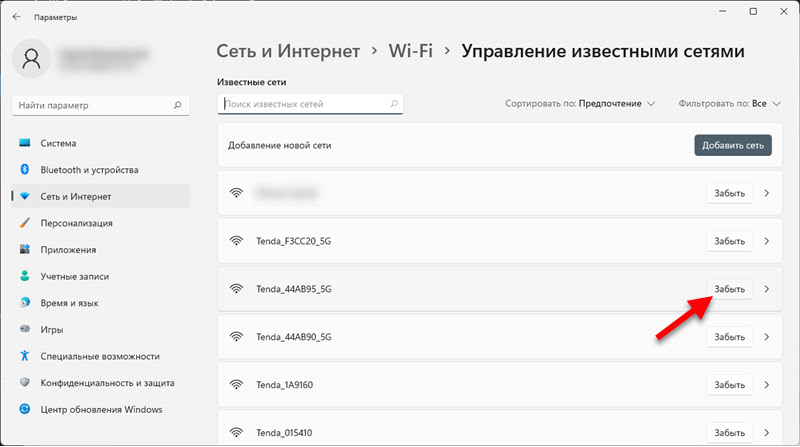Click the back arrow in title bar
This screenshot has height=447, width=800.
[x=16, y=17]
